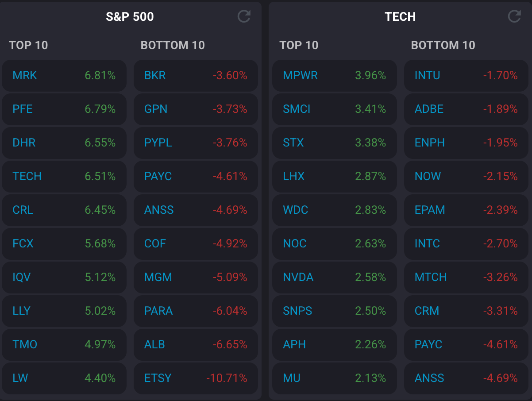Image resolution: width=532 pixels, height=401 pixels.
Task: Refresh the S&P 500 panel
Action: pyautogui.click(x=244, y=17)
